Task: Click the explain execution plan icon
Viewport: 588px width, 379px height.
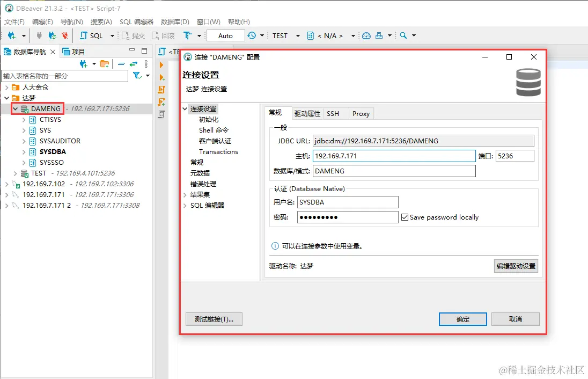Action: 161,101
